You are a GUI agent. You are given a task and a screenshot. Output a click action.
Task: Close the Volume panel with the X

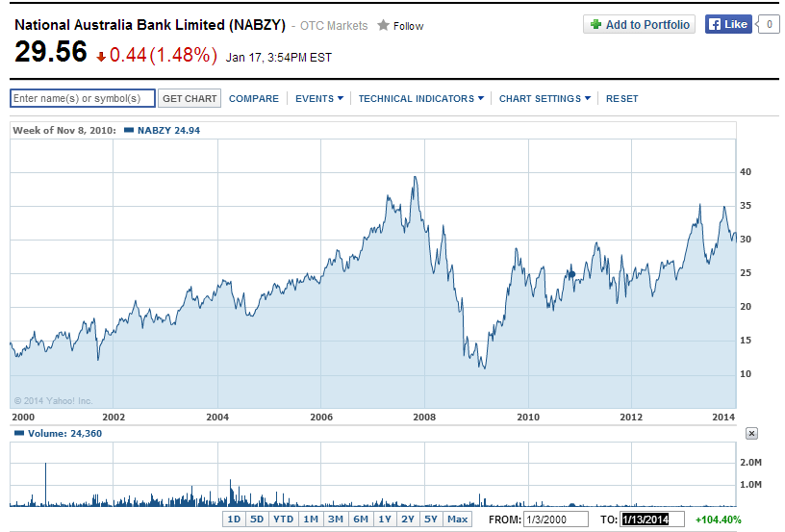(751, 434)
